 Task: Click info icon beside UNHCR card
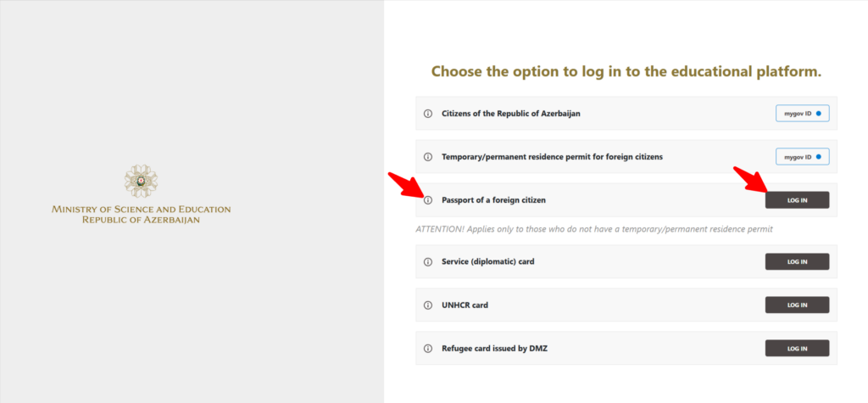tap(428, 305)
